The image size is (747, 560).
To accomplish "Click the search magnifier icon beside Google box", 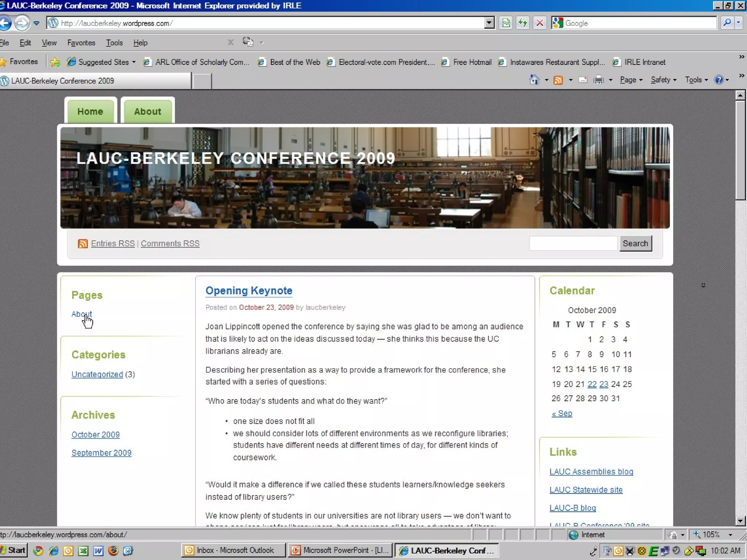I will 727,23.
